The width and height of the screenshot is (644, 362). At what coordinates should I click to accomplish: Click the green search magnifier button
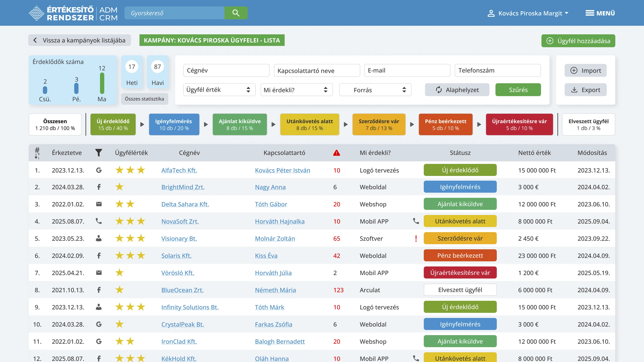click(x=236, y=13)
